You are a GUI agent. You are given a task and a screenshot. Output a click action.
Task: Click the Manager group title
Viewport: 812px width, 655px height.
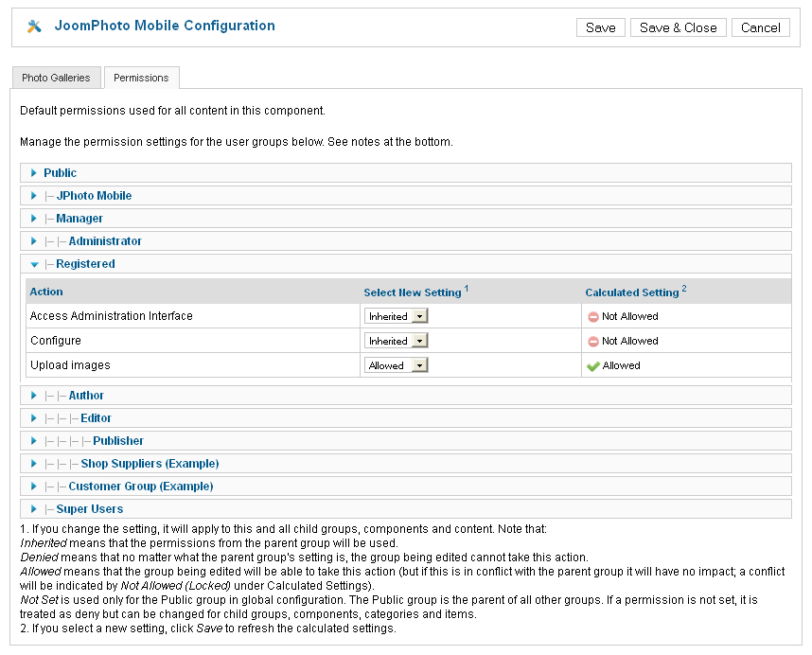pos(79,219)
